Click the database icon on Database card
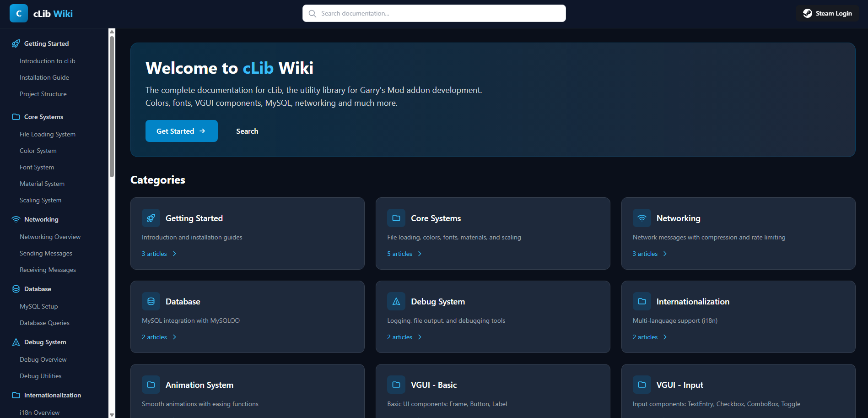This screenshot has width=868, height=418. point(151,301)
